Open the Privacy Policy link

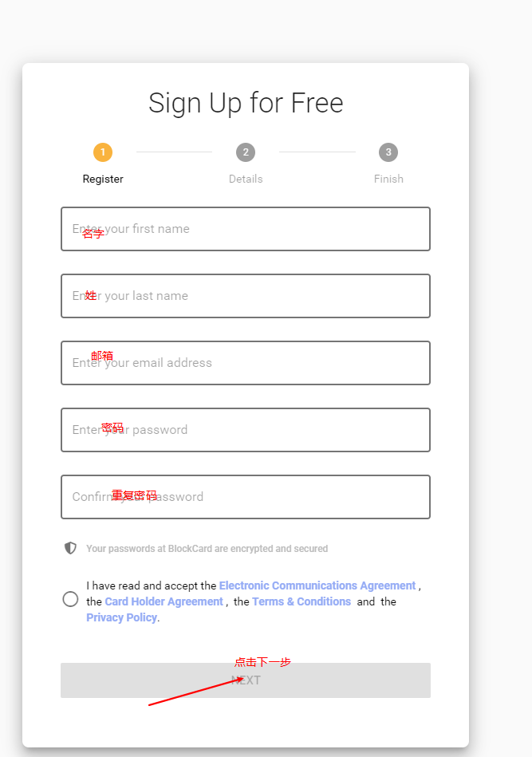point(121,617)
